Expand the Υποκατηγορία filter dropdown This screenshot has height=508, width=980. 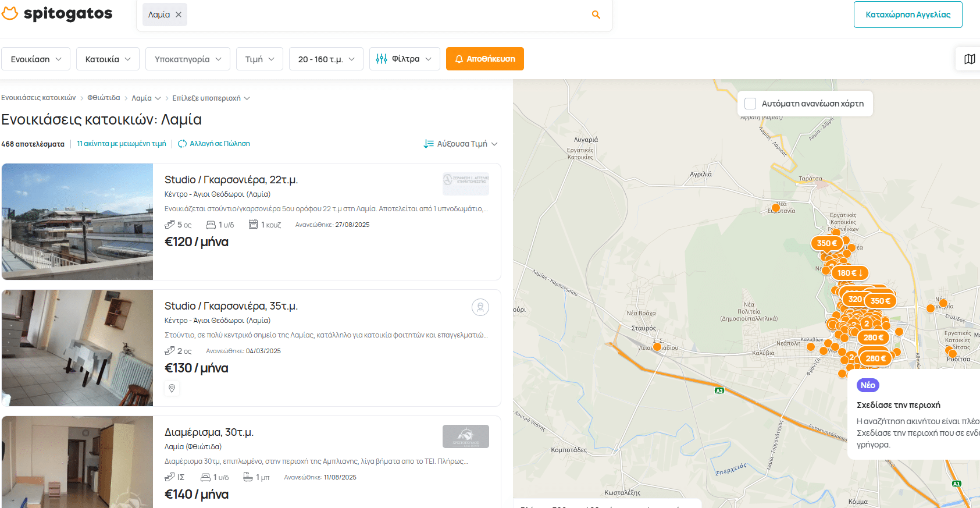click(187, 59)
